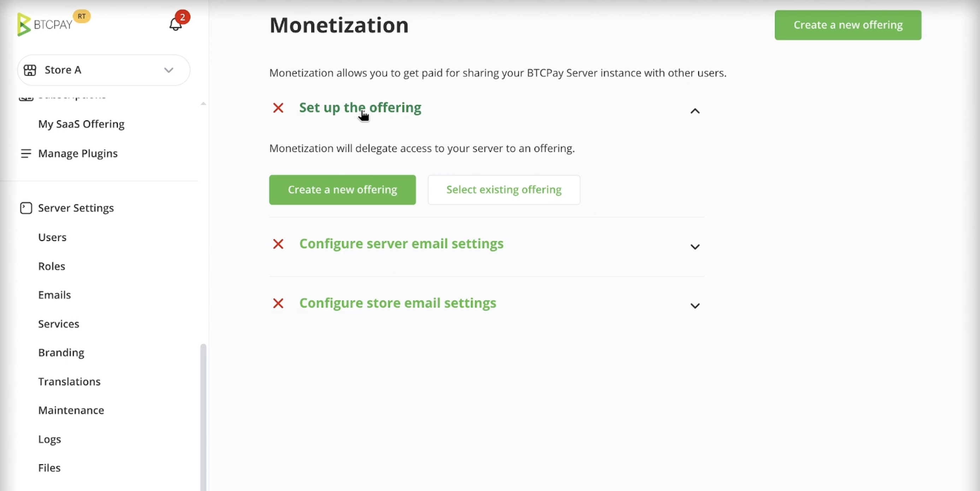Expand Configure store email settings section

(x=695, y=306)
